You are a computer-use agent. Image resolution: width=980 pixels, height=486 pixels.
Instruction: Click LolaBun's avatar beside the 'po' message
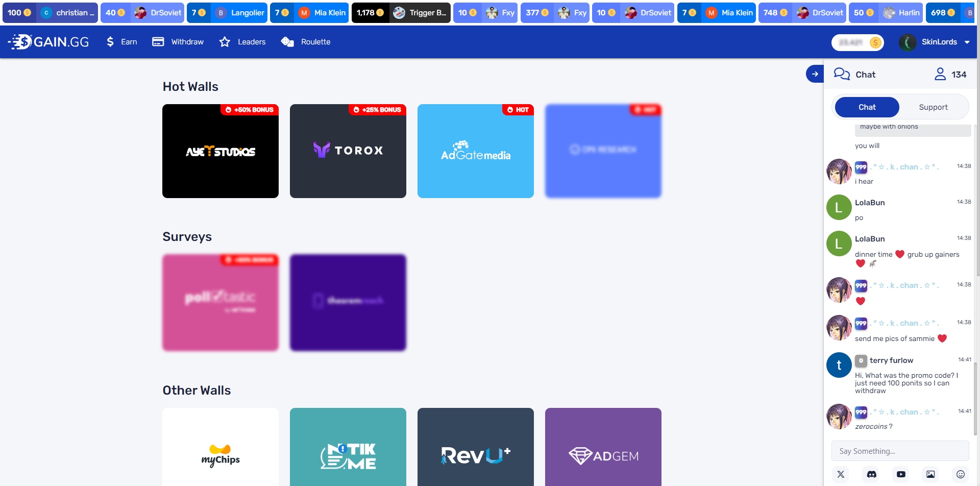839,207
